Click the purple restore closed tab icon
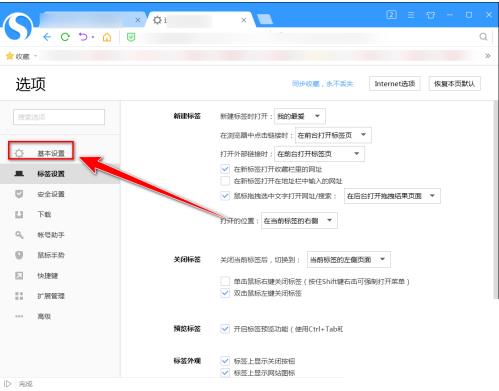This screenshot has height=391, width=499. click(83, 37)
